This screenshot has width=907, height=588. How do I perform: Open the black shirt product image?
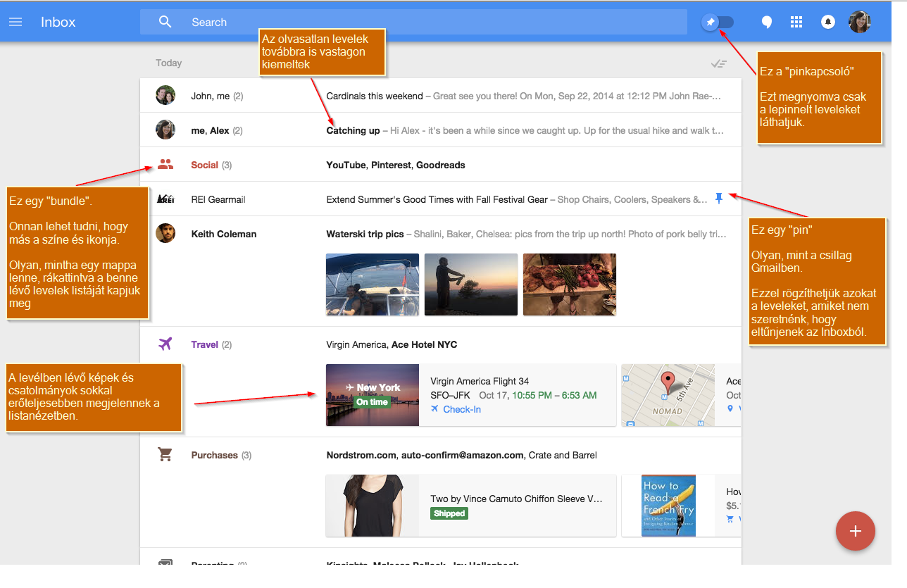click(x=373, y=506)
